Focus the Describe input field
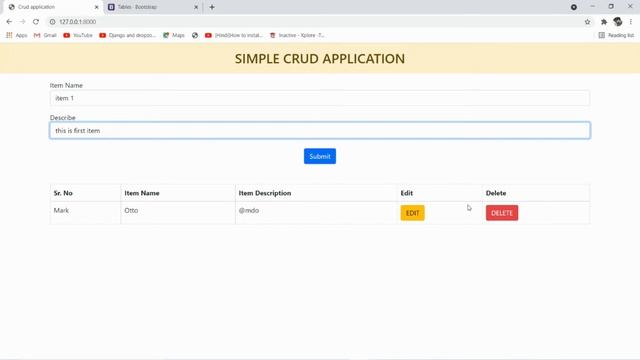The width and height of the screenshot is (640, 360). [320, 131]
